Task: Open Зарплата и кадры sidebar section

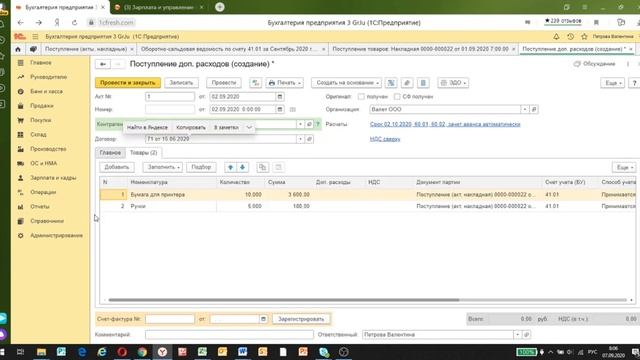Action: click(x=53, y=178)
